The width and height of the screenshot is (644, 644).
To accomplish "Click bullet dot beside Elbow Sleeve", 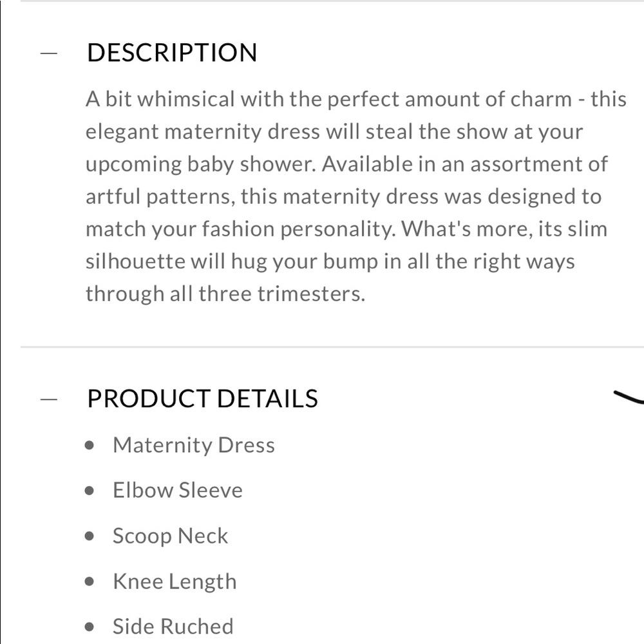I will point(90,491).
